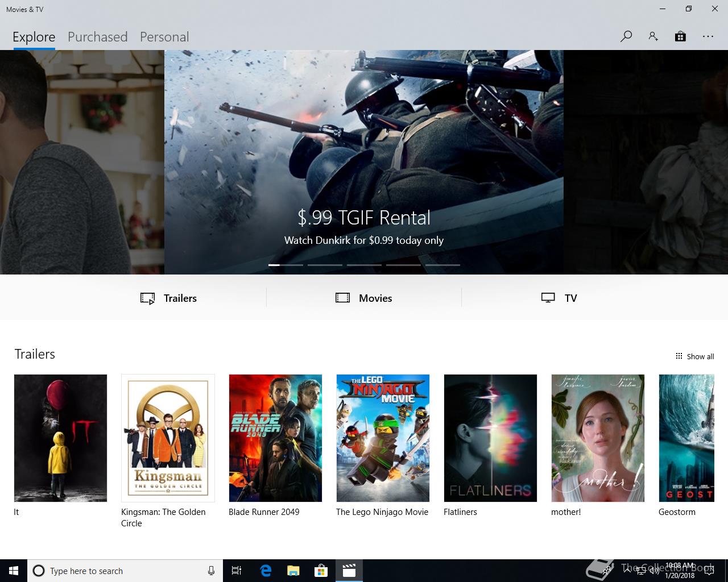Switch to the Personal tab
The image size is (728, 582).
point(164,37)
